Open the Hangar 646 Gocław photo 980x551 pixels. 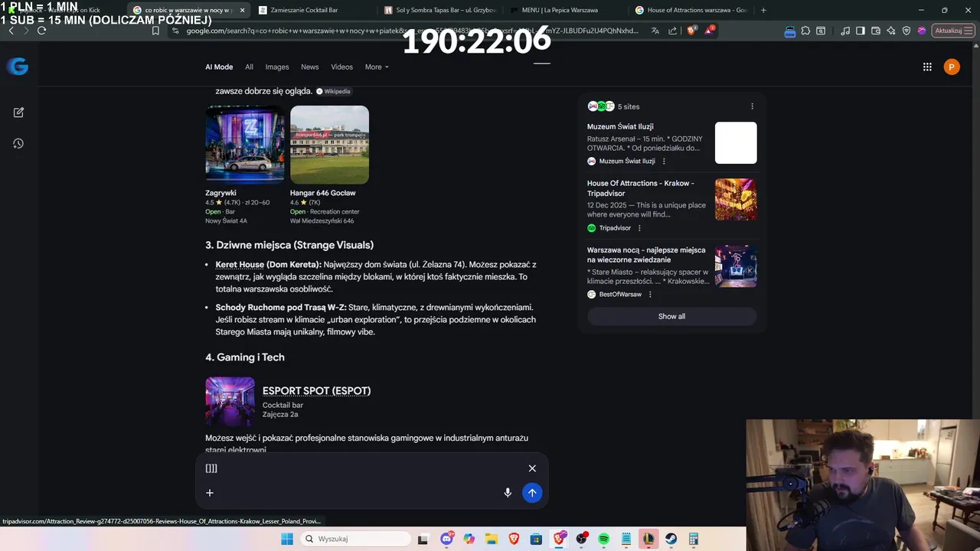click(x=329, y=145)
